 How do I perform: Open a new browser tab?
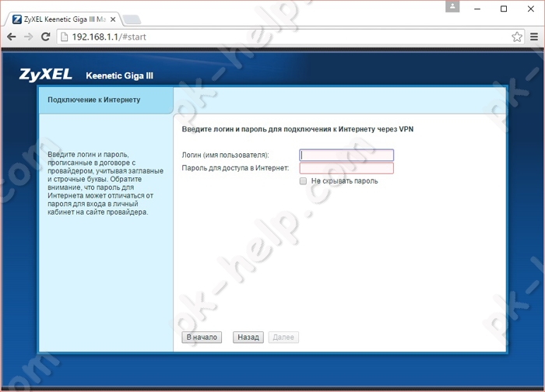132,19
